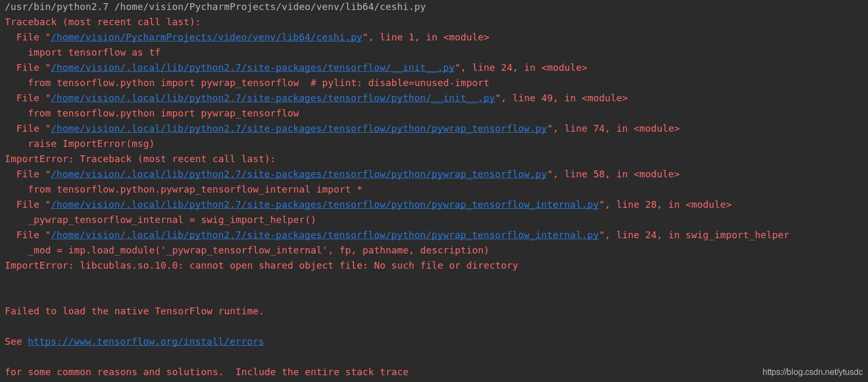
Task: Click 'Failed to load the native TensorFlow runtime.'
Action: [134, 311]
